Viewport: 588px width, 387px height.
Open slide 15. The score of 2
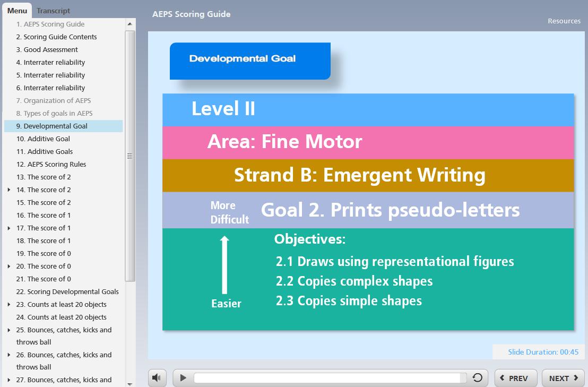(x=44, y=202)
